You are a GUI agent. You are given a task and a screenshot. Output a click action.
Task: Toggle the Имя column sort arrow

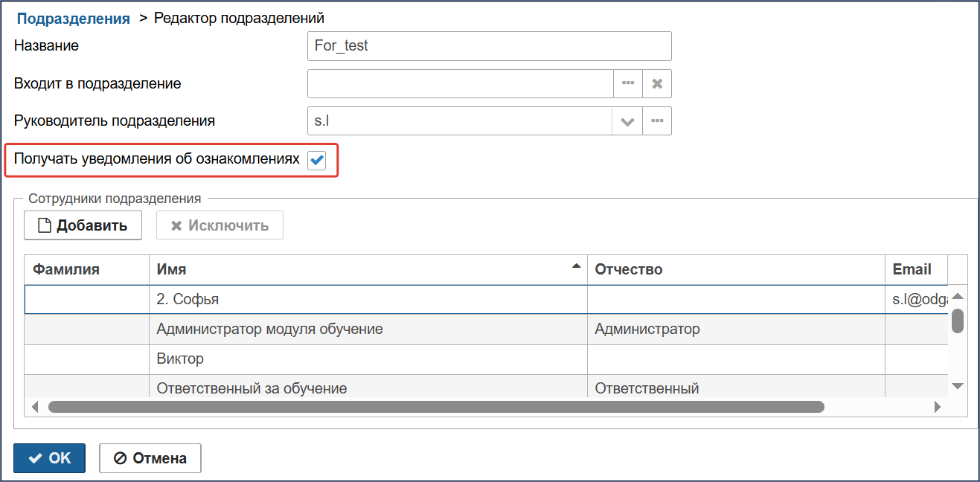coord(576,266)
